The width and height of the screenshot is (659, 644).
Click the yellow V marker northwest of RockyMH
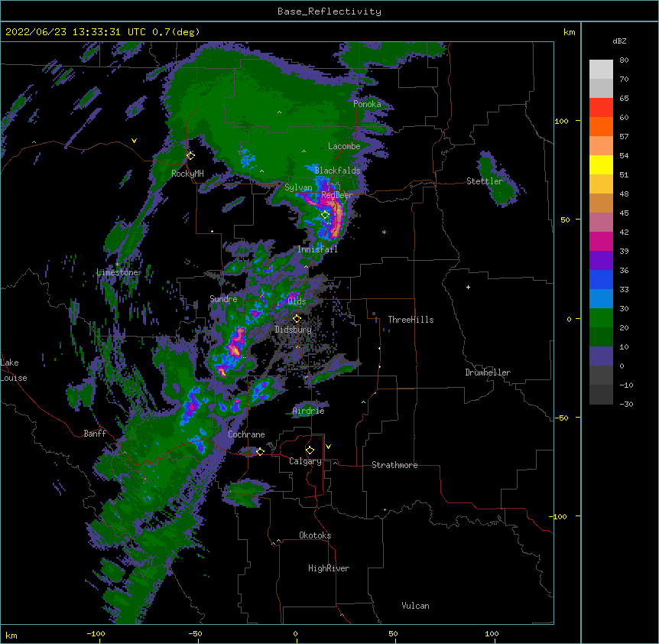134,141
